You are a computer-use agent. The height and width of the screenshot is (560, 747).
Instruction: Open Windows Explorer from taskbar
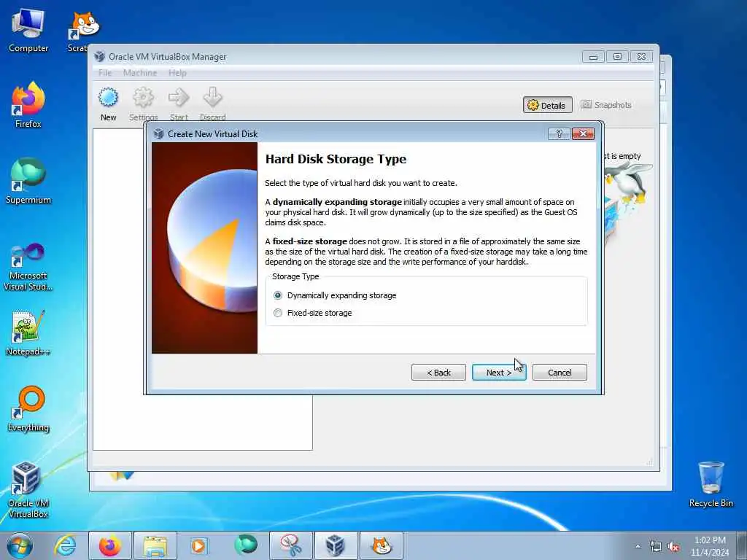pyautogui.click(x=155, y=545)
